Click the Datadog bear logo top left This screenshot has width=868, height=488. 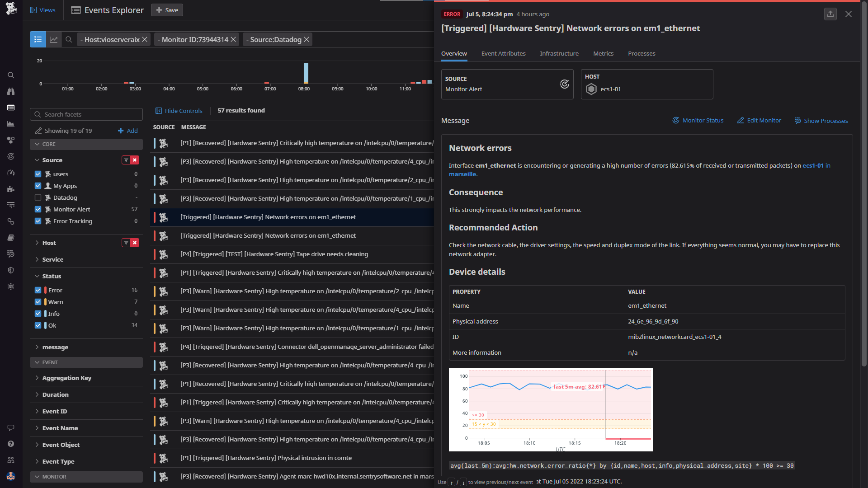[x=11, y=8]
